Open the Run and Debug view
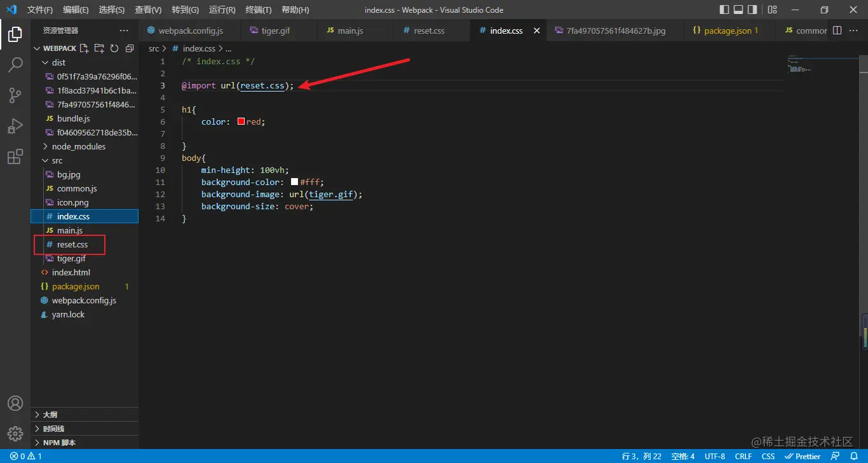The height and width of the screenshot is (463, 868). pyautogui.click(x=15, y=126)
